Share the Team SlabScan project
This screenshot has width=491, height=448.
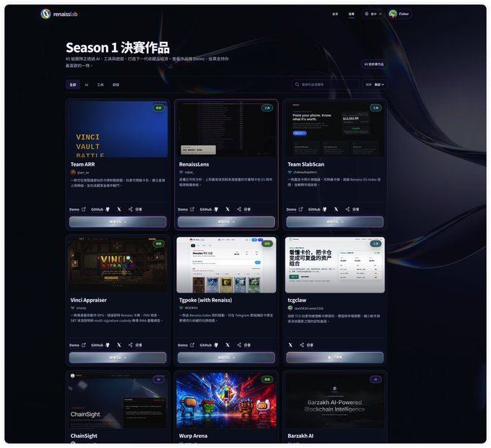coord(352,210)
